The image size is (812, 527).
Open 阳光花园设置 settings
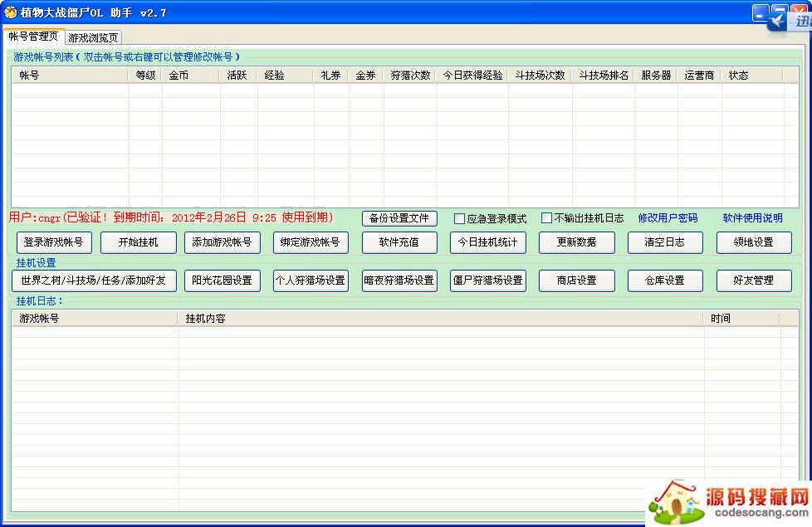click(x=221, y=281)
